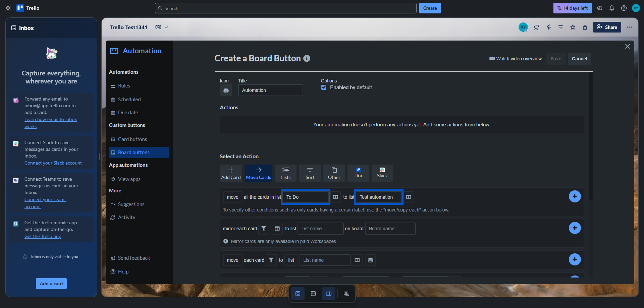Toggle Enabled by default checkbox
This screenshot has height=308, width=644.
click(324, 87)
